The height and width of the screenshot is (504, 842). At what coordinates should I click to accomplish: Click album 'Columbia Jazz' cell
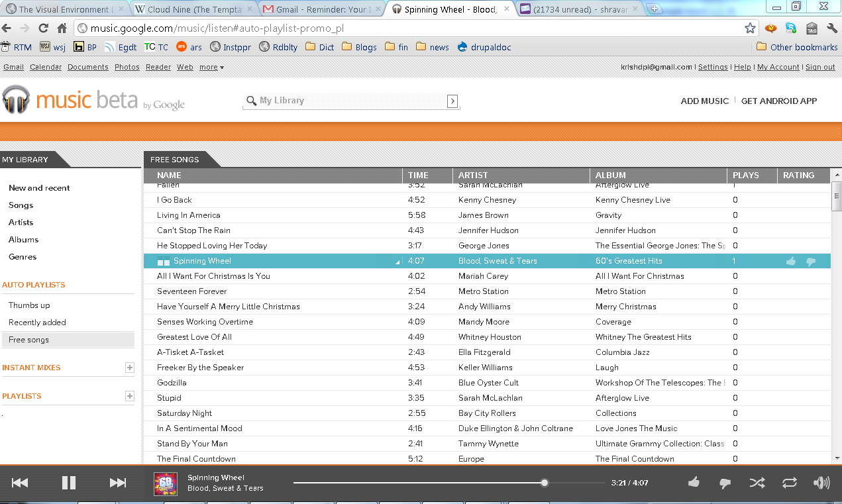[x=623, y=352]
